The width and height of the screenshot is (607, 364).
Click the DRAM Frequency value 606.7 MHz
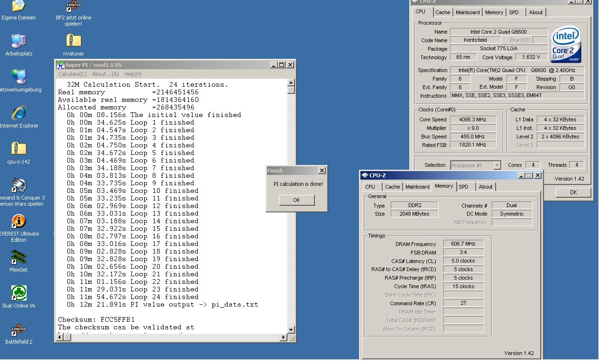(463, 244)
